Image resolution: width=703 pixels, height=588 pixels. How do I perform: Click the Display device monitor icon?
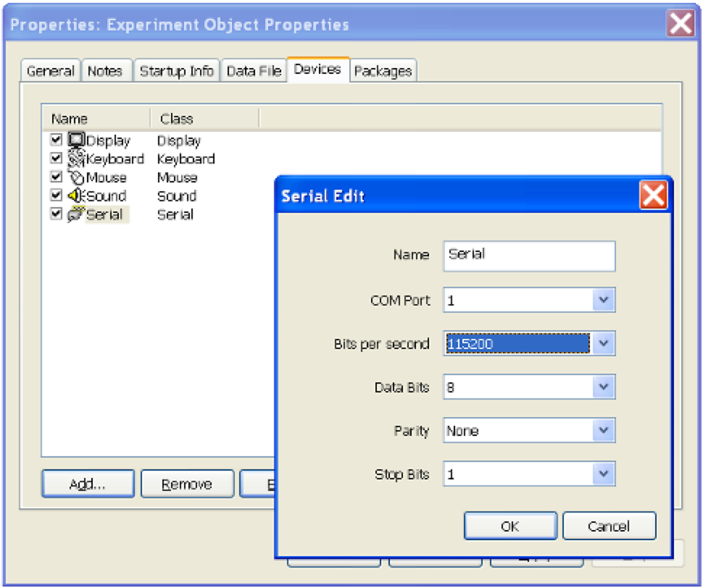(76, 140)
